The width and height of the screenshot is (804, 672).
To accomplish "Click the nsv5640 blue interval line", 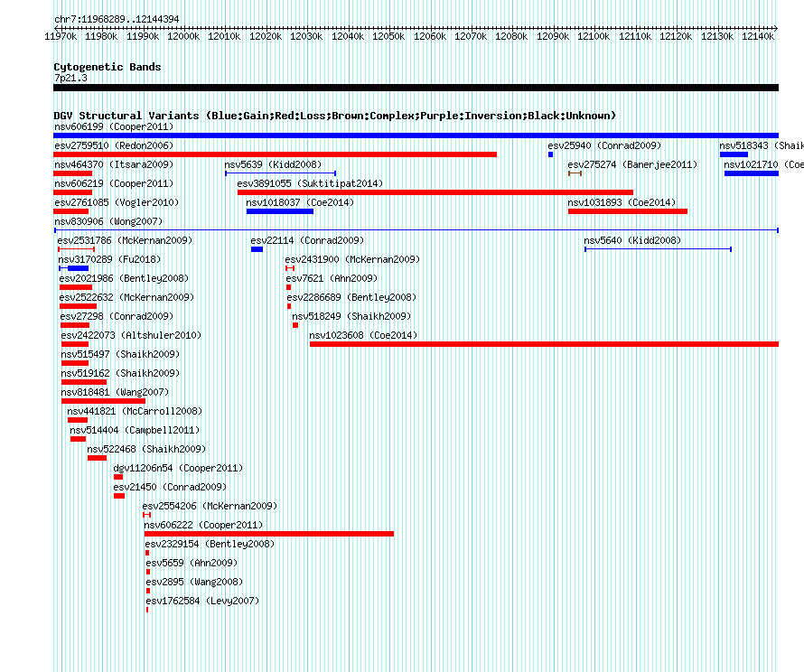I will [658, 249].
